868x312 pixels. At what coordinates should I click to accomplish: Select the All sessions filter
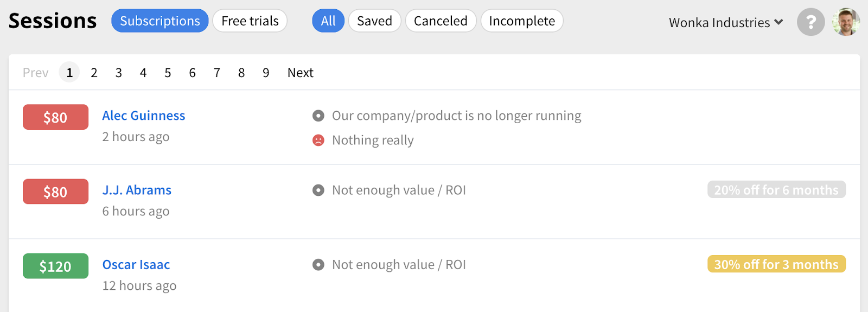pos(328,21)
